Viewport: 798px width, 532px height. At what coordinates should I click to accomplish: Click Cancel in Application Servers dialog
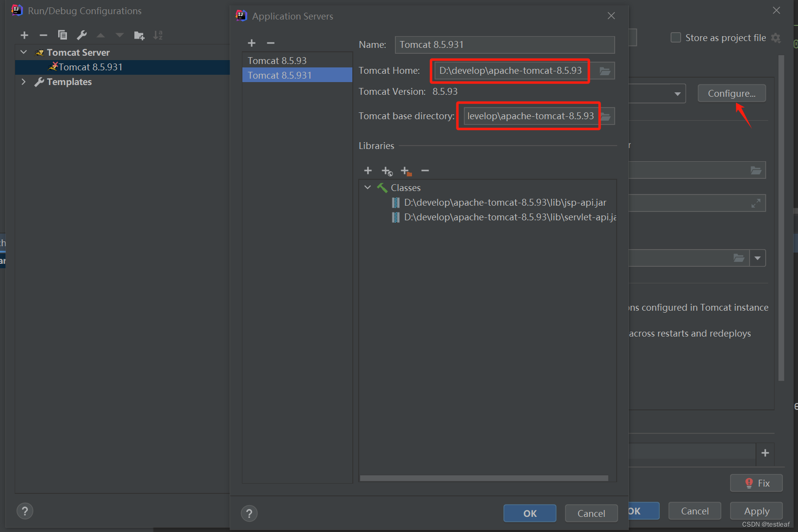(x=591, y=513)
